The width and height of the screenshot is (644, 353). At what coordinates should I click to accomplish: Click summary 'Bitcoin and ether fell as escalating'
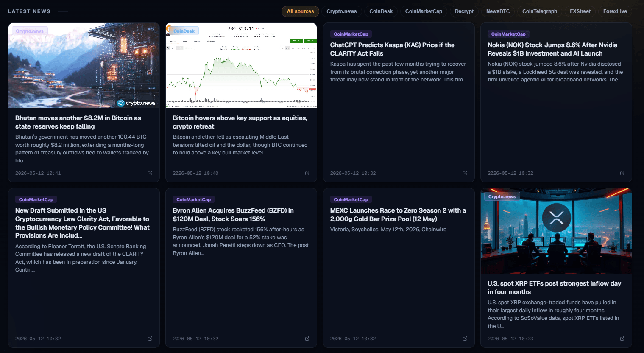[240, 145]
